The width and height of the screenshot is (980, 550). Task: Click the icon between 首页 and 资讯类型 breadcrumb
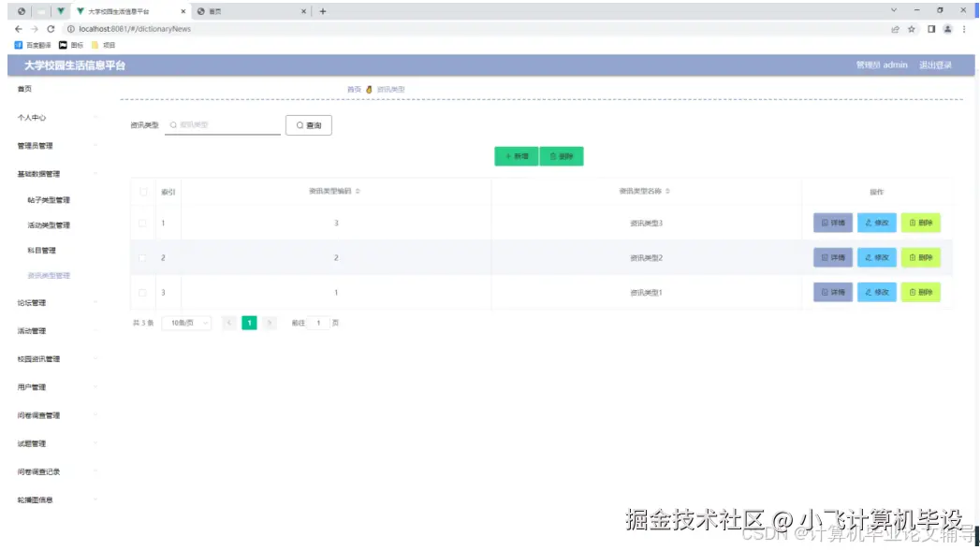(x=369, y=89)
